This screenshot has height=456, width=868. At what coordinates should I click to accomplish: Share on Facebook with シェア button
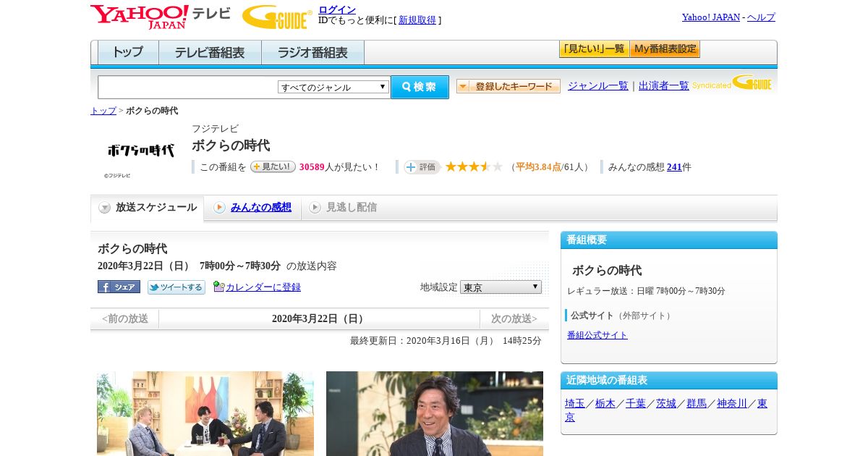coord(119,287)
